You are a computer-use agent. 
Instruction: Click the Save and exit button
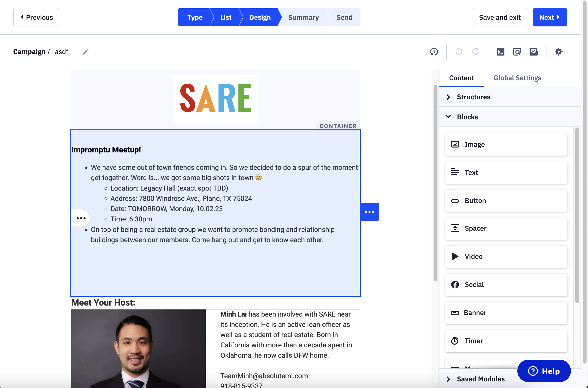(500, 17)
